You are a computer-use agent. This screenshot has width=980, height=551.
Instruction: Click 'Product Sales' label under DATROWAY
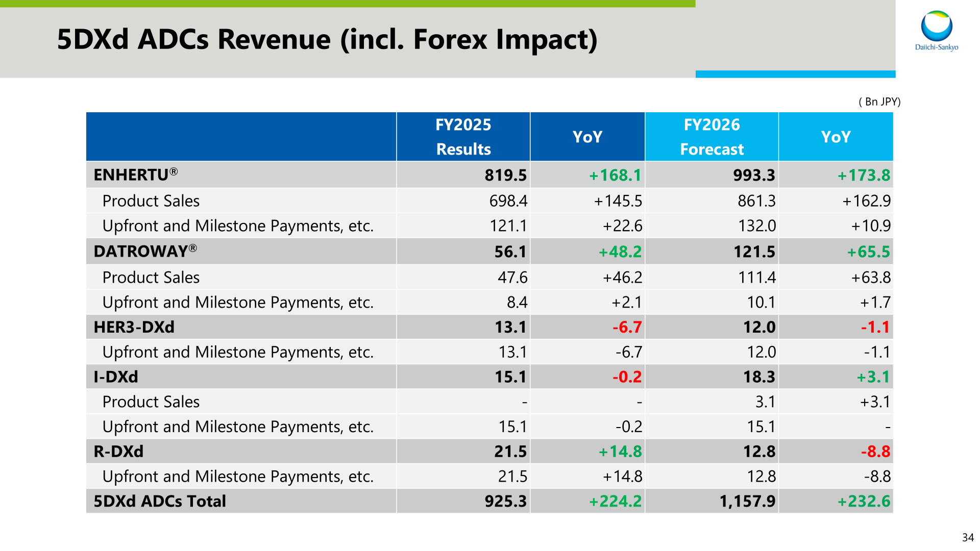pyautogui.click(x=151, y=277)
